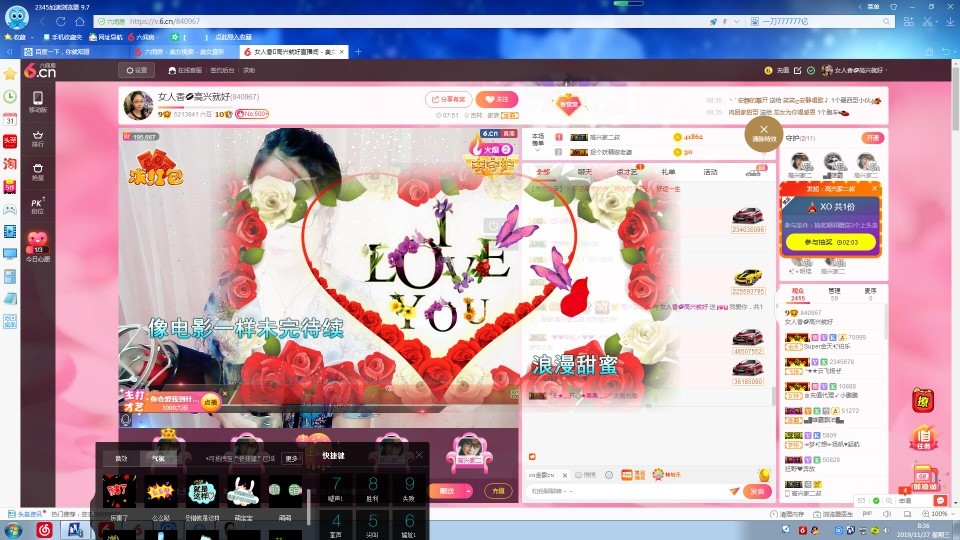Play shortcut key 7 sound
The width and height of the screenshot is (960, 540).
[x=336, y=489]
